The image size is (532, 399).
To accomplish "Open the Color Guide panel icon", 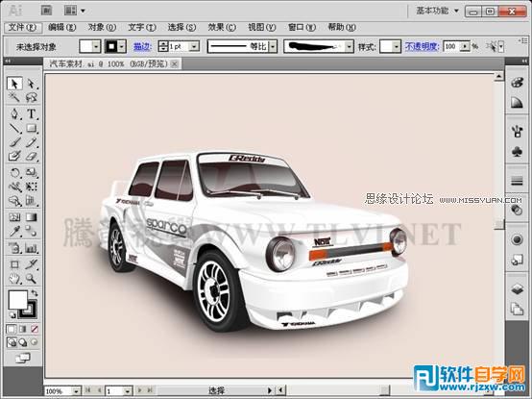I will tap(517, 102).
